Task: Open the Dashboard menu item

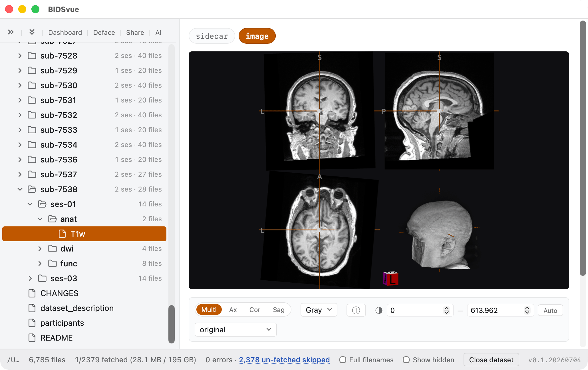Action: click(65, 33)
